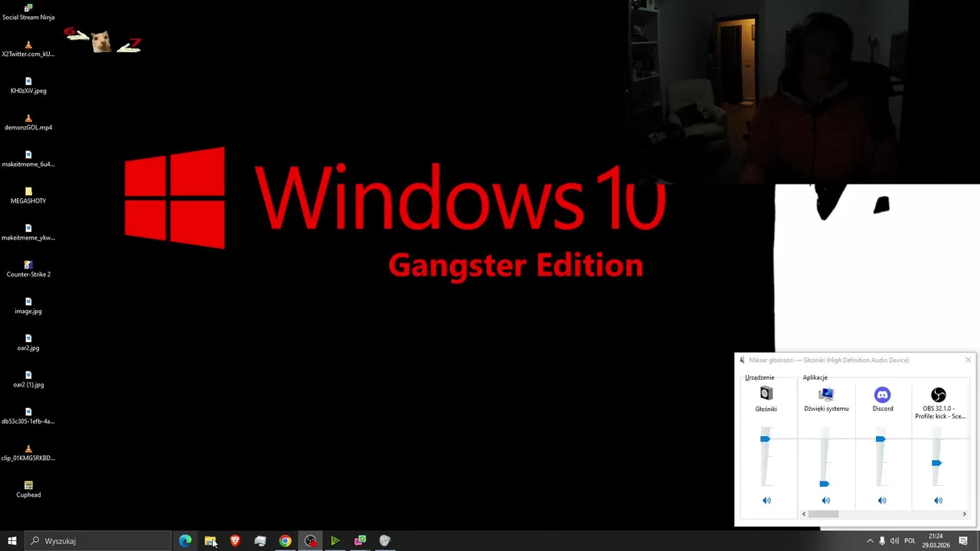The height and width of the screenshot is (551, 980).
Task: Switch to OBS Studio taskbar icon
Action: tap(310, 541)
